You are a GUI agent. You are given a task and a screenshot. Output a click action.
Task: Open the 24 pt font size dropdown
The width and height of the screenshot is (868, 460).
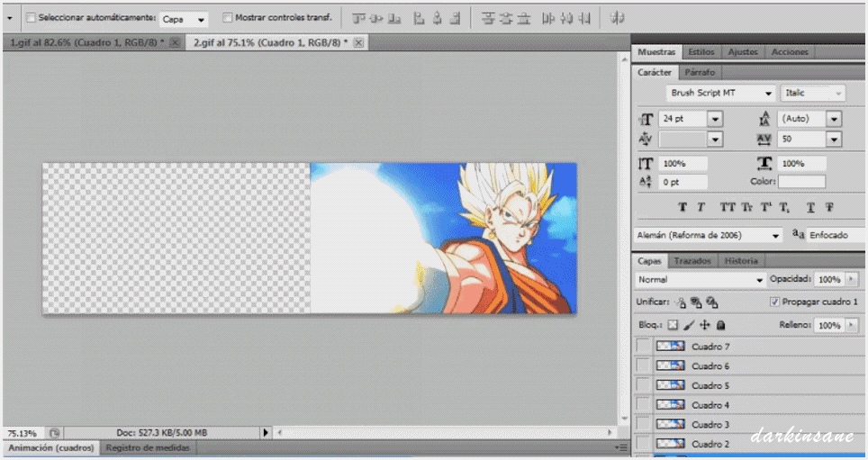pos(715,119)
